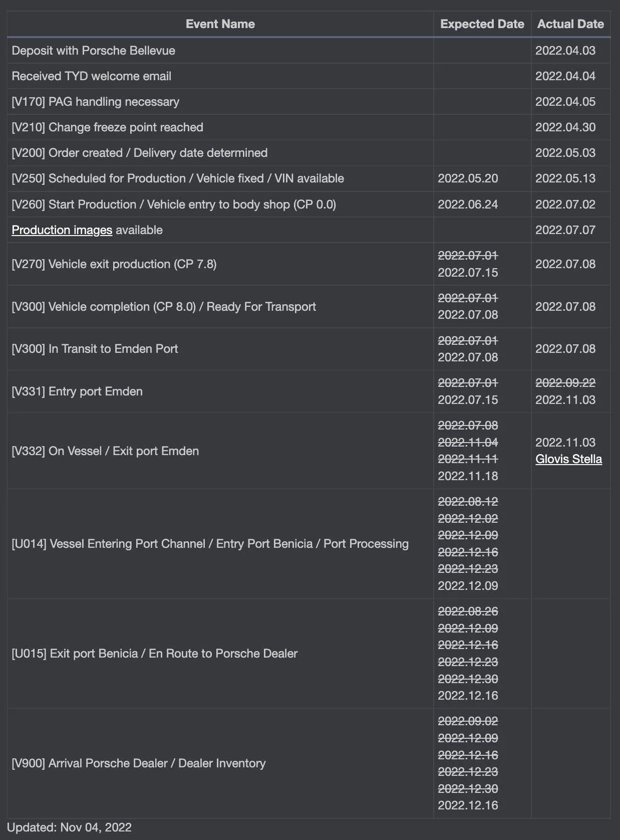Viewport: 620px width, 840px height.
Task: Click the Expected Date column header
Action: point(482,24)
